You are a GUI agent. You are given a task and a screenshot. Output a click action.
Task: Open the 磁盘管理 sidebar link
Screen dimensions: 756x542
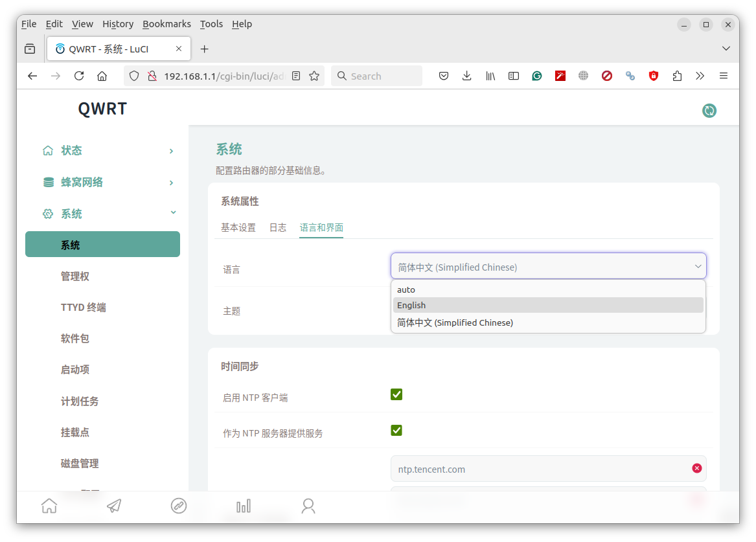[x=80, y=464]
